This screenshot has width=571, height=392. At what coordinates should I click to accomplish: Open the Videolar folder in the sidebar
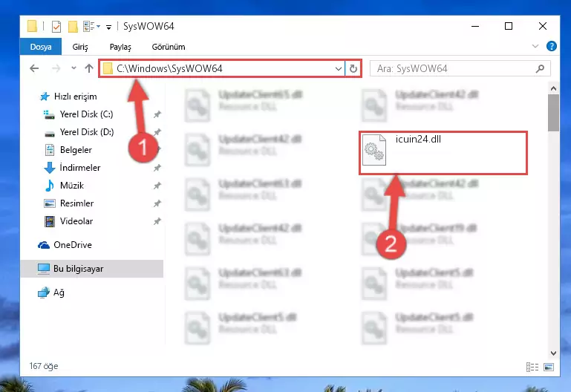pyautogui.click(x=76, y=221)
